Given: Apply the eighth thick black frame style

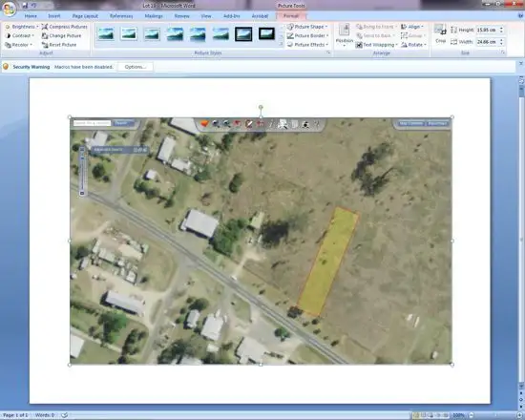Looking at the screenshot, I should coord(267,33).
